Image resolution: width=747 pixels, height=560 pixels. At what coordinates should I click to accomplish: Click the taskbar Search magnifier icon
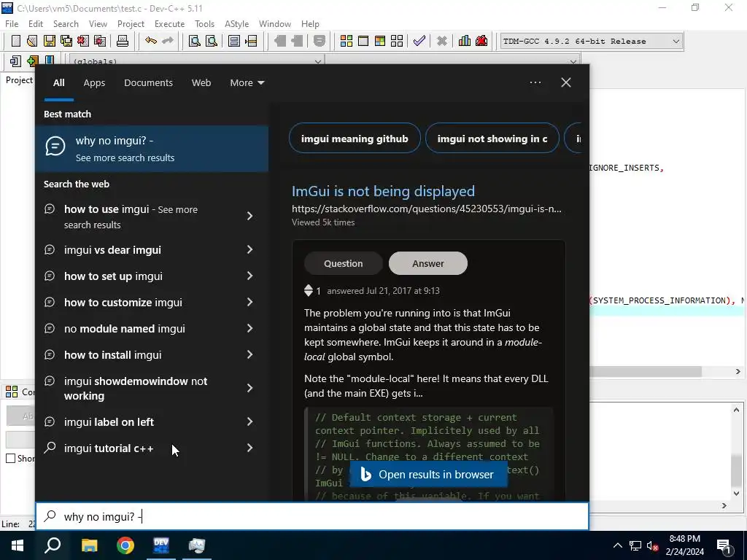pos(53,545)
